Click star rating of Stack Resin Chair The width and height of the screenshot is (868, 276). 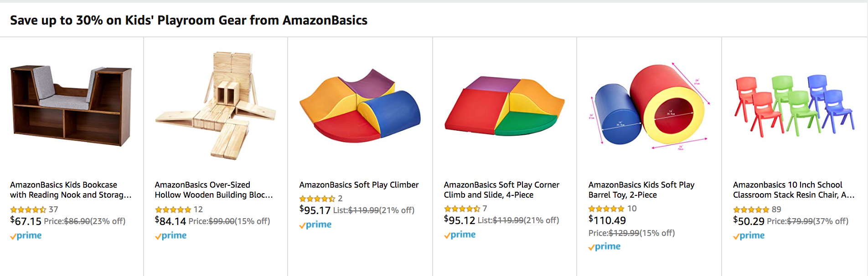(x=751, y=210)
